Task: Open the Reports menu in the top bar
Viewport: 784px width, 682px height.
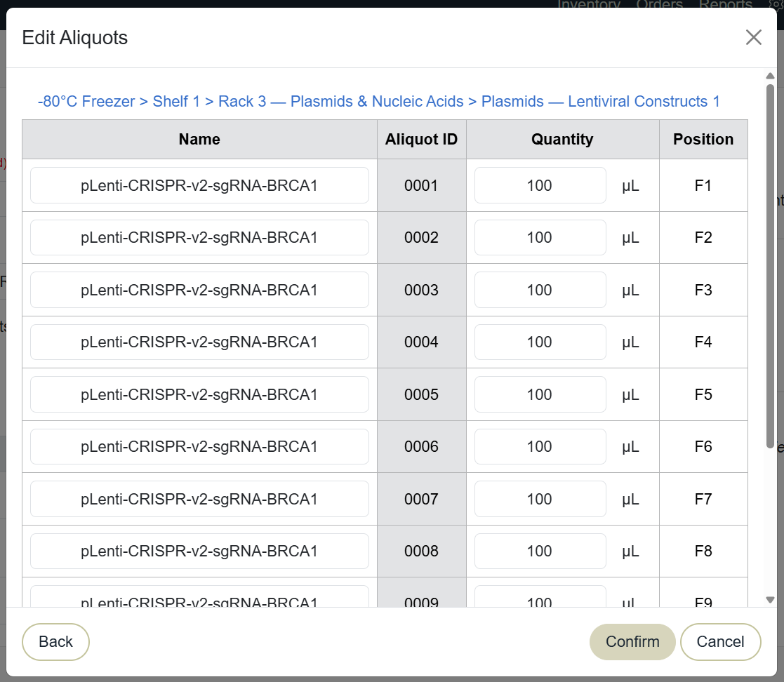Action: point(725,4)
